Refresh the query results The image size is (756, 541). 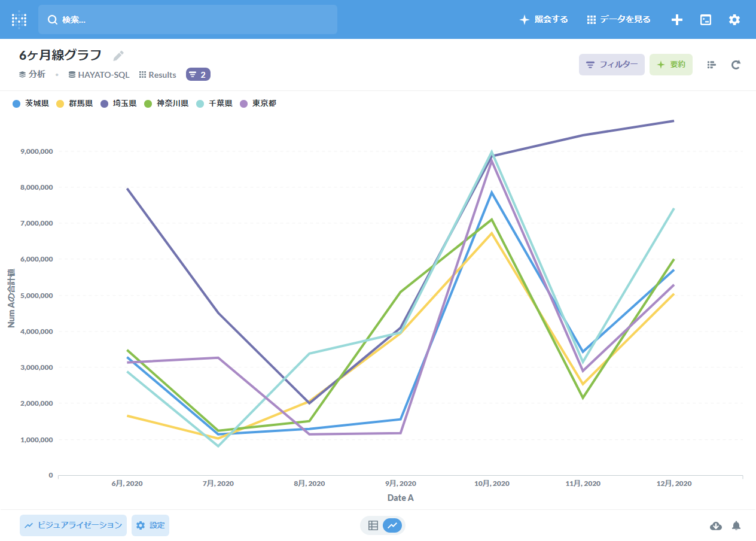tap(736, 65)
